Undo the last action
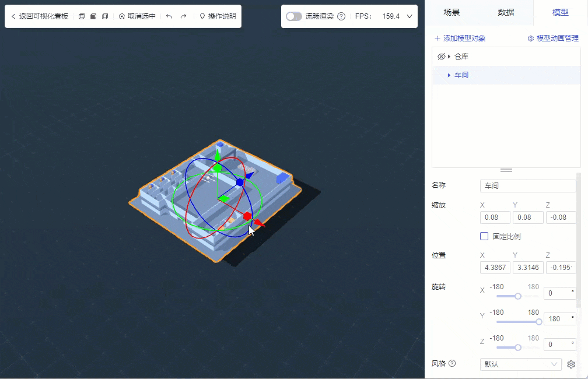The width and height of the screenshot is (588, 379). [x=169, y=16]
